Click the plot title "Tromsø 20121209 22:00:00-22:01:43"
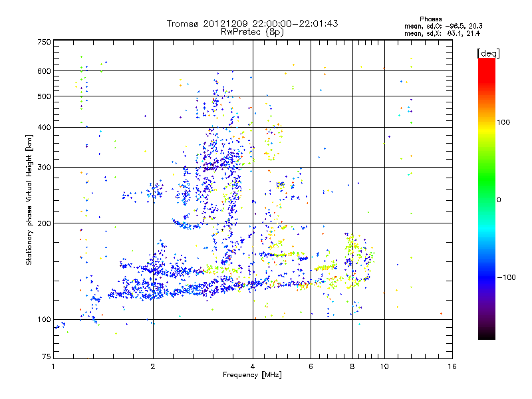 click(x=252, y=23)
